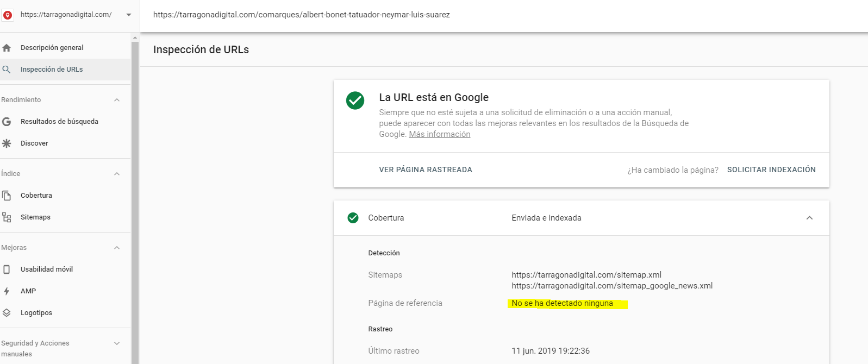The image size is (868, 364).
Task: Expand Seguridad y Acciones manuales section
Action: [117, 343]
